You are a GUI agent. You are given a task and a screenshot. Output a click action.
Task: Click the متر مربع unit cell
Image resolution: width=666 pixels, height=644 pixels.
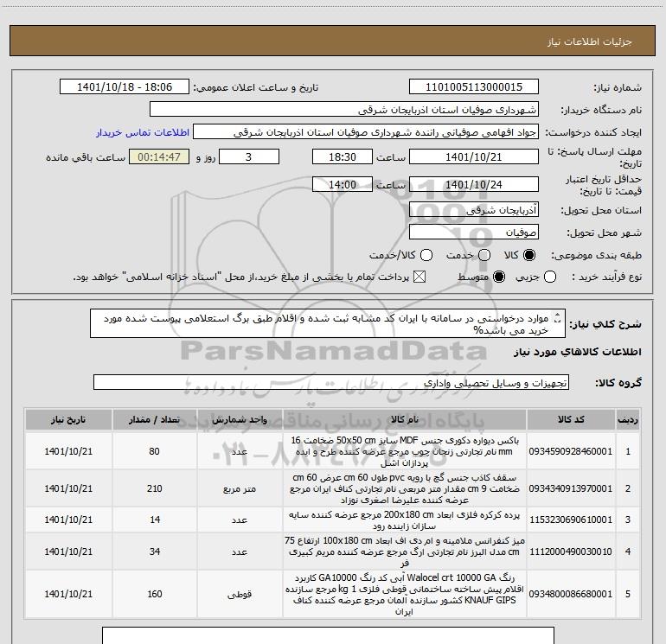point(240,489)
